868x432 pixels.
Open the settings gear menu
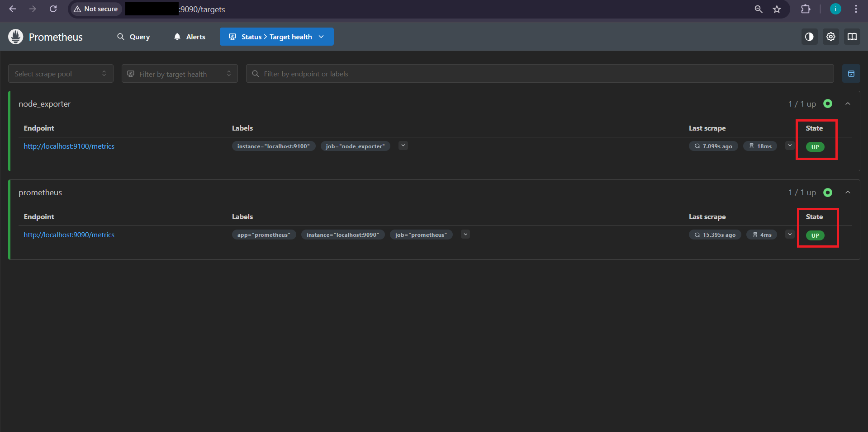pyautogui.click(x=831, y=37)
